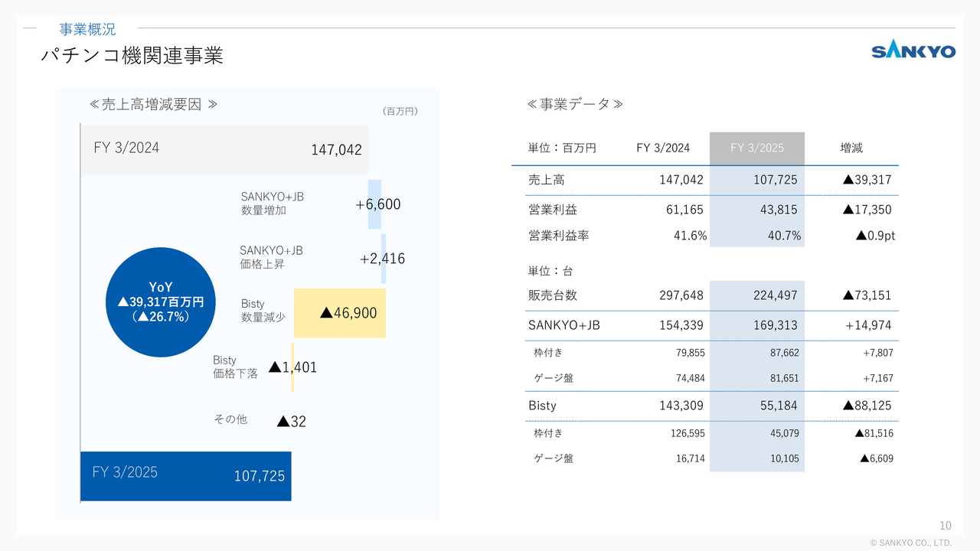Click the 販売台数 value 297,648
This screenshot has width=980, height=551.
(681, 295)
